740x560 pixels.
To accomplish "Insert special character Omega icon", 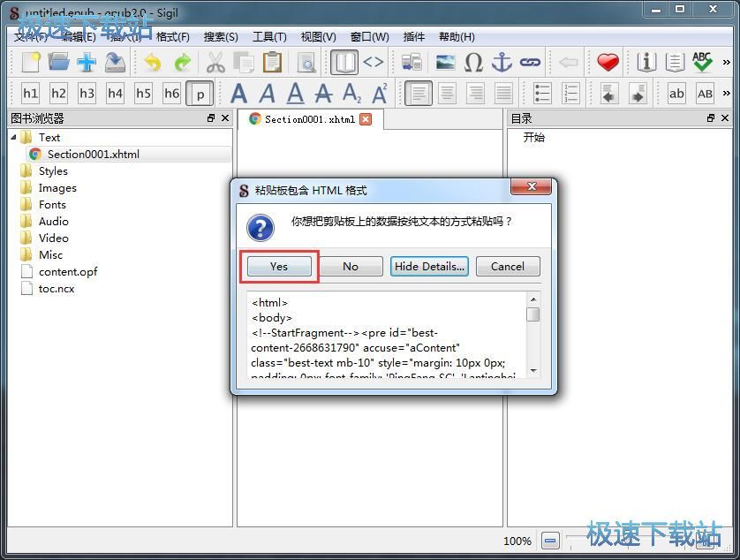I will 474,63.
